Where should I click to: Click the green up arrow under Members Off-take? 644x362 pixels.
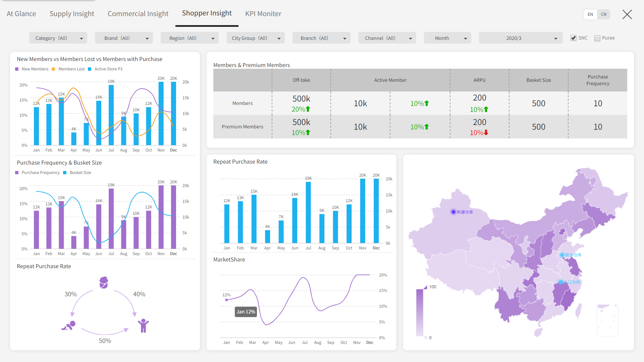(308, 109)
